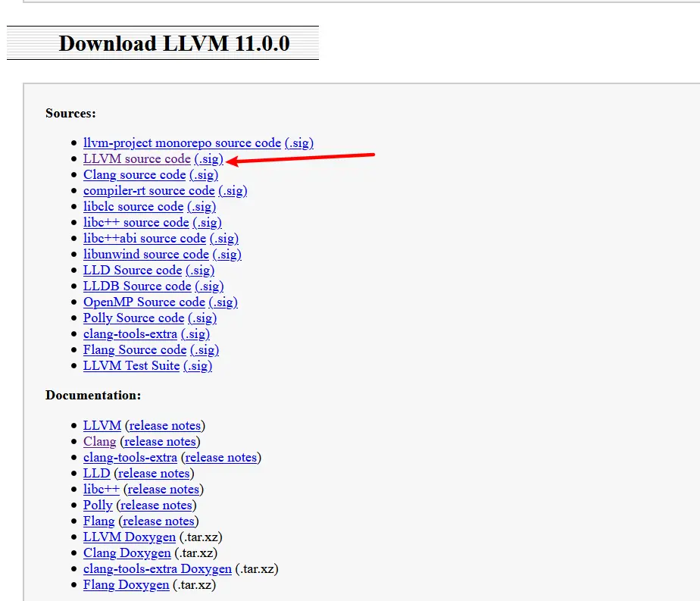
Task: Download libc++ source code
Action: tap(136, 222)
